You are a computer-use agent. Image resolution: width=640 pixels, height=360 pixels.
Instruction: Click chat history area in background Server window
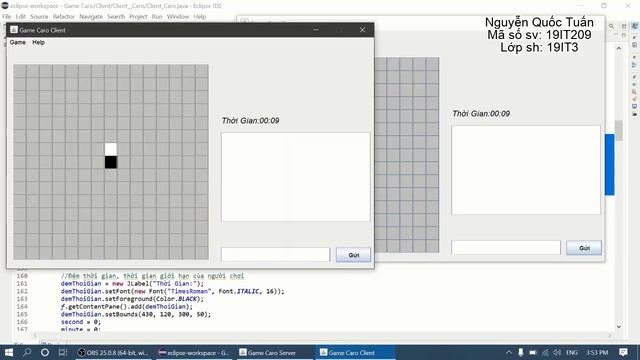526,170
